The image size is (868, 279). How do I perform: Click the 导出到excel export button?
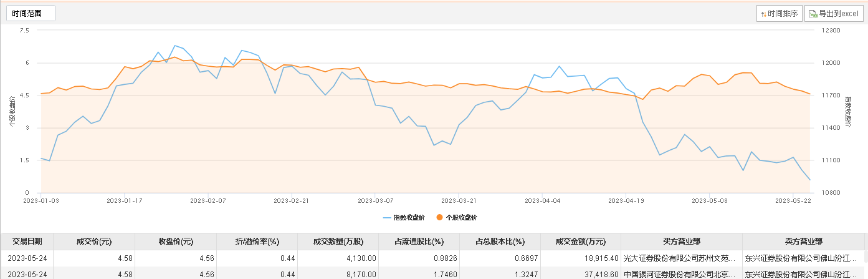(x=834, y=14)
